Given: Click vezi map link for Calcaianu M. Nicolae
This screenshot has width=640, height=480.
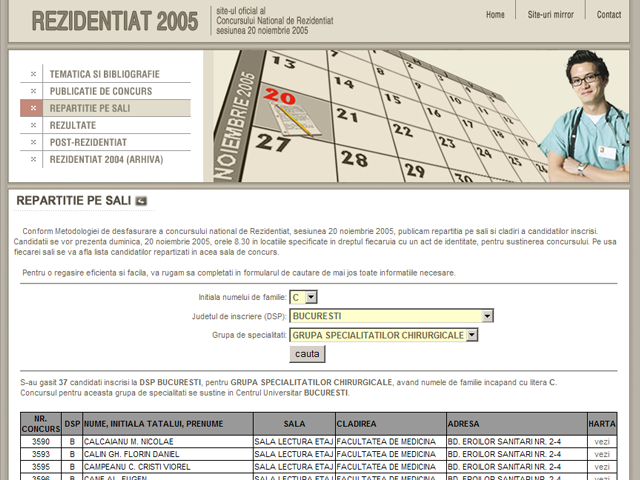Looking at the screenshot, I should pyautogui.click(x=602, y=441).
